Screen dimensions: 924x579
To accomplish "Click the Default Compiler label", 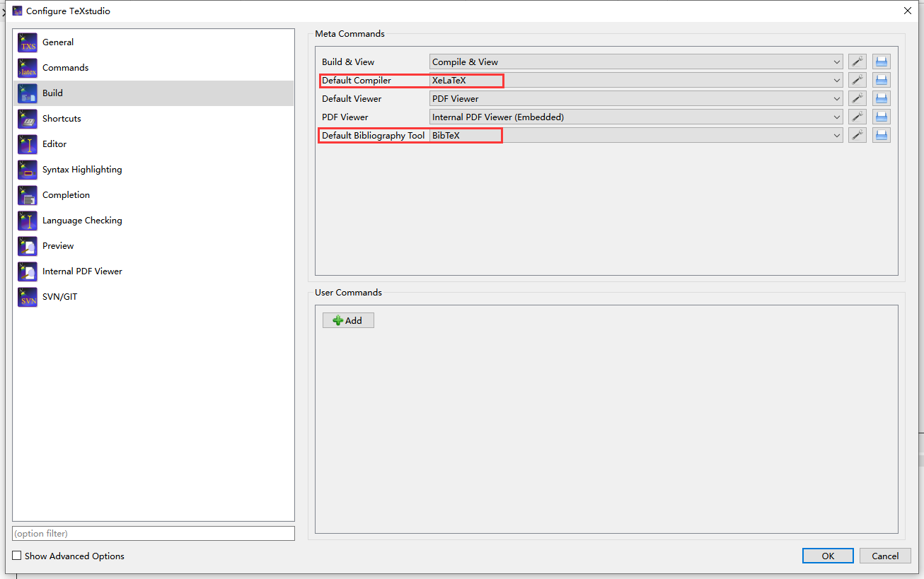I will point(357,81).
